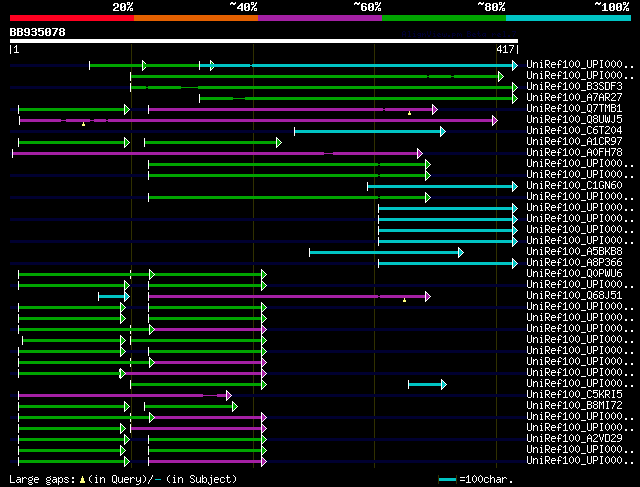Open the UniRef100_Q8UWJ5 hit label
This screenshot has height=487, width=640.
[x=574, y=120]
